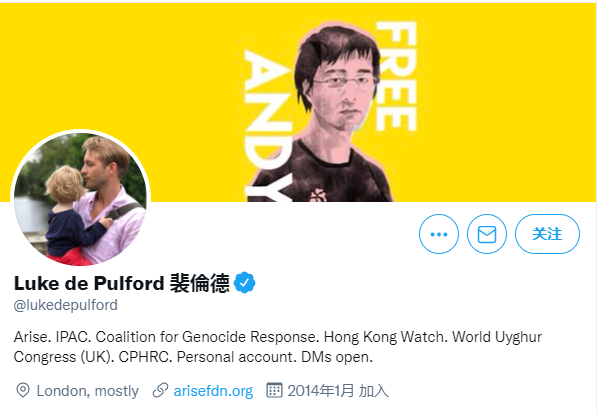Click the 2014年1月 加入 join date
Viewport: 604px width, 414px height.
[338, 391]
